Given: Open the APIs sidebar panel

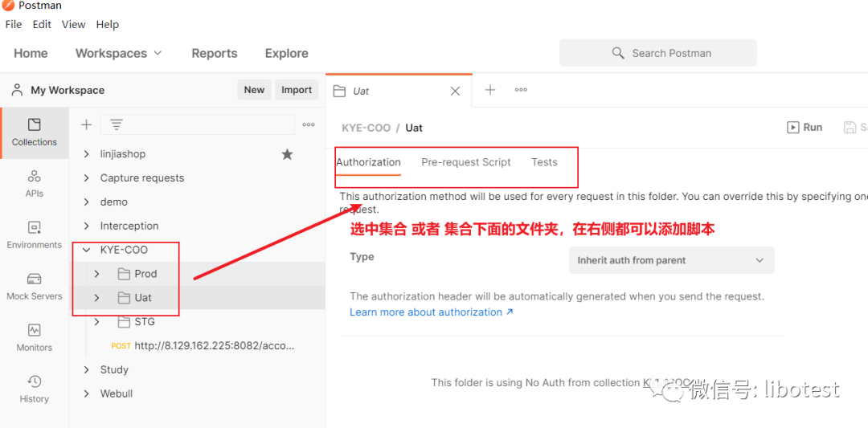Looking at the screenshot, I should [35, 184].
